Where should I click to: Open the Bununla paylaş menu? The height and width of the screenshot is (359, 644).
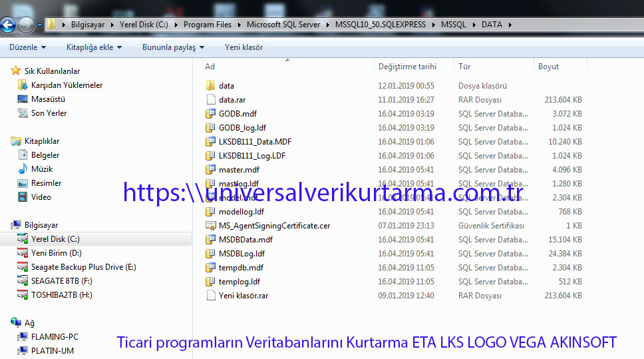174,47
